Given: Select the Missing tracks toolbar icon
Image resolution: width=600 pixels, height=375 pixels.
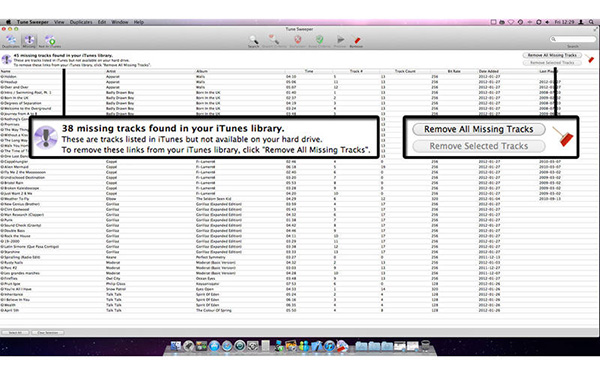Looking at the screenshot, I should 29,41.
